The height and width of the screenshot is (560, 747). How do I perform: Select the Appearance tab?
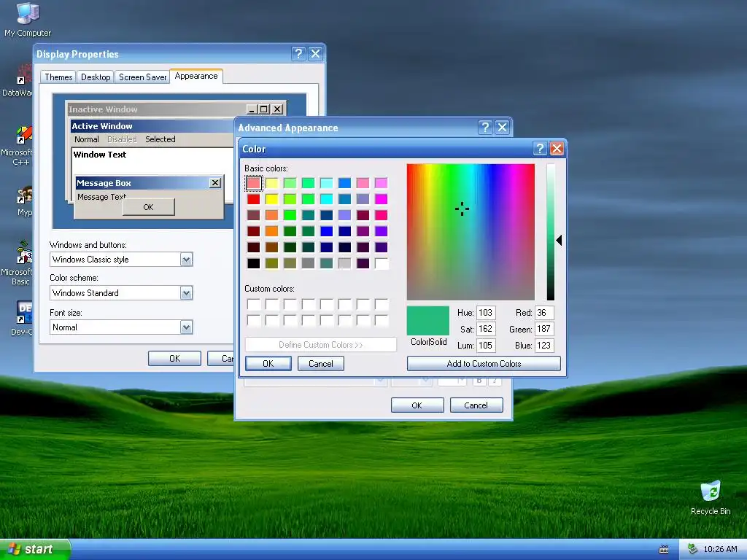196,76
